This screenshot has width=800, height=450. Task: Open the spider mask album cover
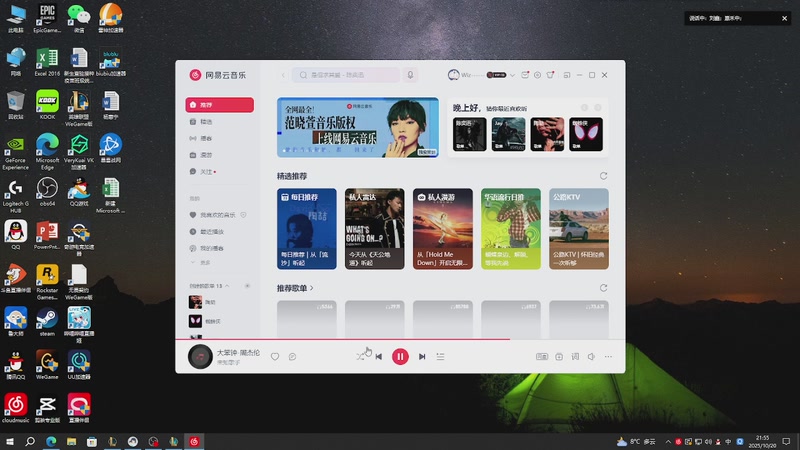click(x=586, y=134)
